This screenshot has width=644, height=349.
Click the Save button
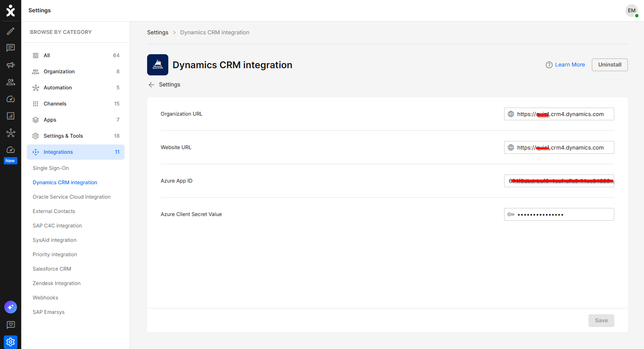pos(601,321)
